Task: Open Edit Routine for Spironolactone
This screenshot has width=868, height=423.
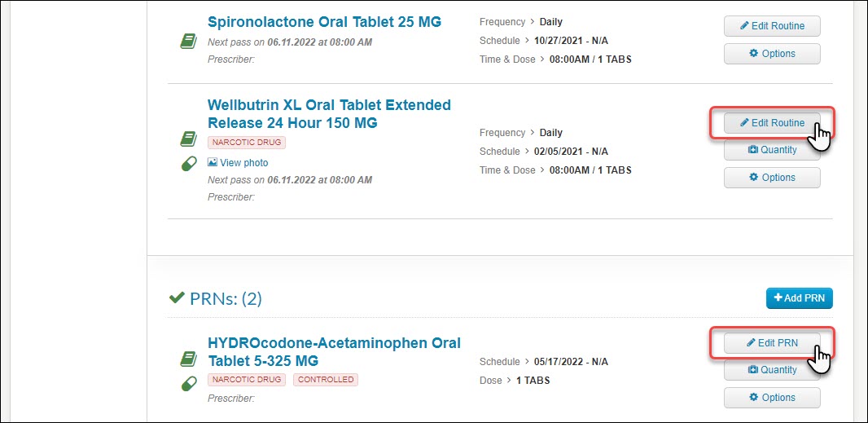Action: coord(772,26)
